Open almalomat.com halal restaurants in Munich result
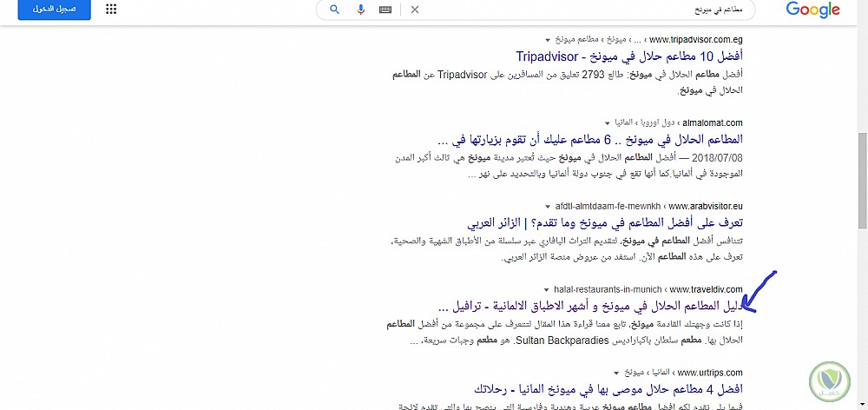The image size is (868, 410). (x=589, y=138)
